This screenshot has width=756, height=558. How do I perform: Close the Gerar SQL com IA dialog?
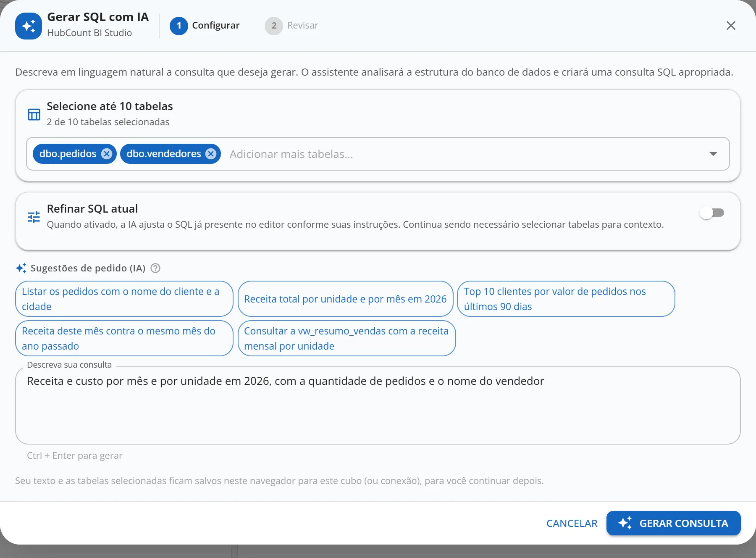coord(731,26)
